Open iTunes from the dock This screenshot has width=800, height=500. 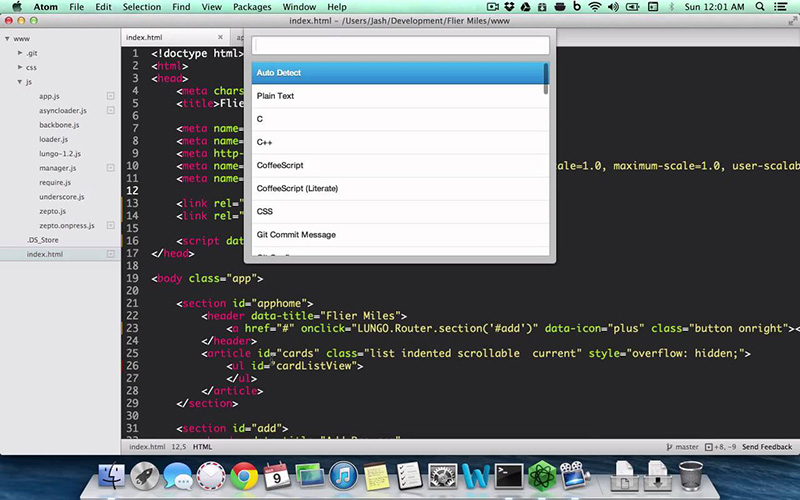pos(342,476)
